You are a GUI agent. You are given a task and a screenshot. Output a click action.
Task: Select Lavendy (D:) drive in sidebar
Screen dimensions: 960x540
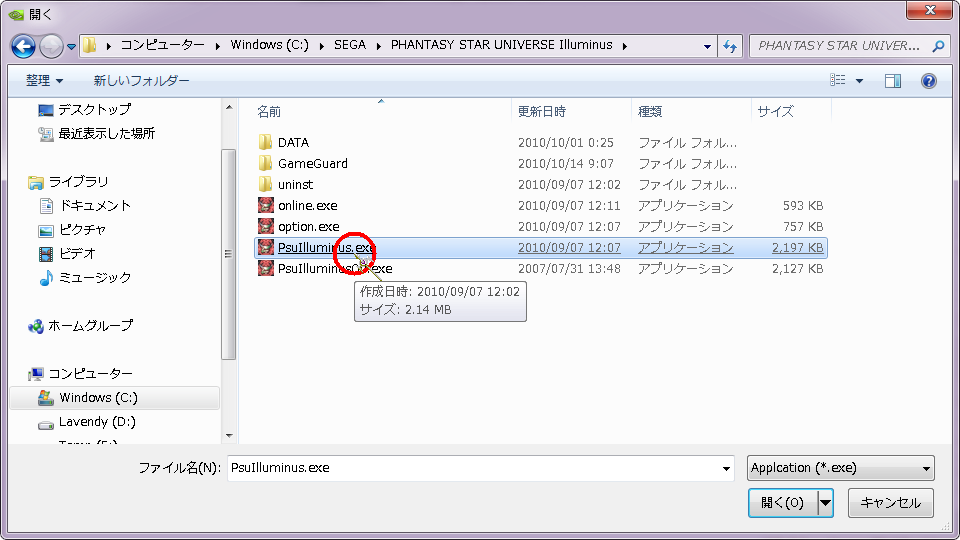(86, 422)
